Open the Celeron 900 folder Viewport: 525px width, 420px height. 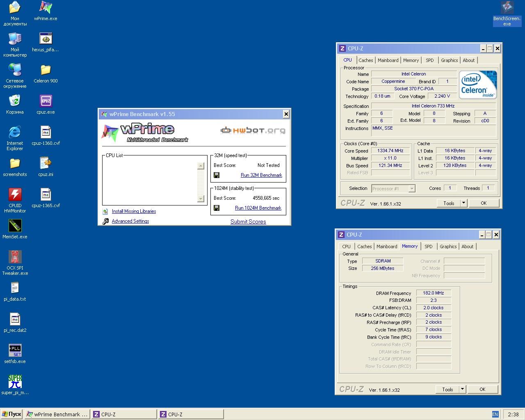pos(46,73)
